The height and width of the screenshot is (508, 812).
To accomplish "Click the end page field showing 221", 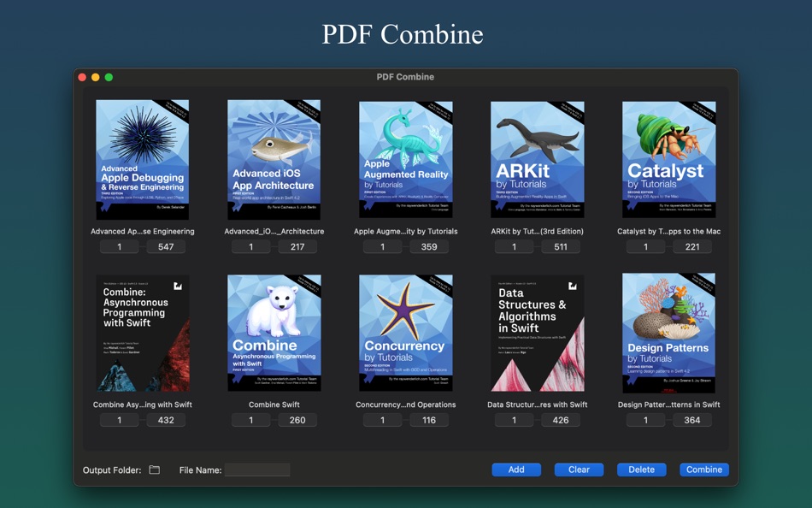I will 691,247.
